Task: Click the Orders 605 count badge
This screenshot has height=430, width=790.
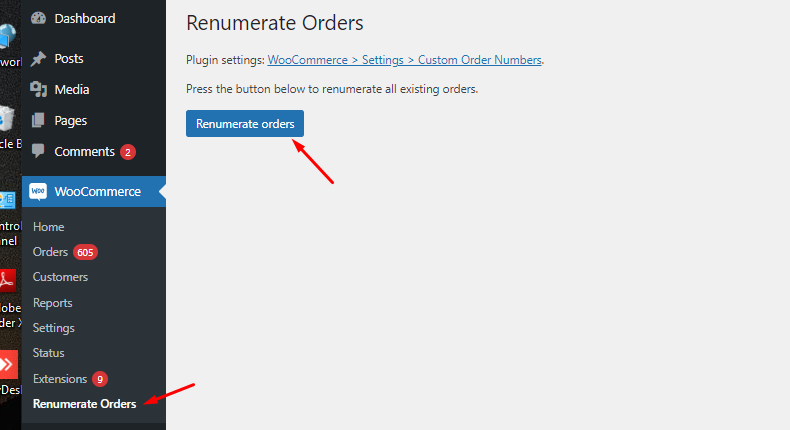Action: pos(85,252)
